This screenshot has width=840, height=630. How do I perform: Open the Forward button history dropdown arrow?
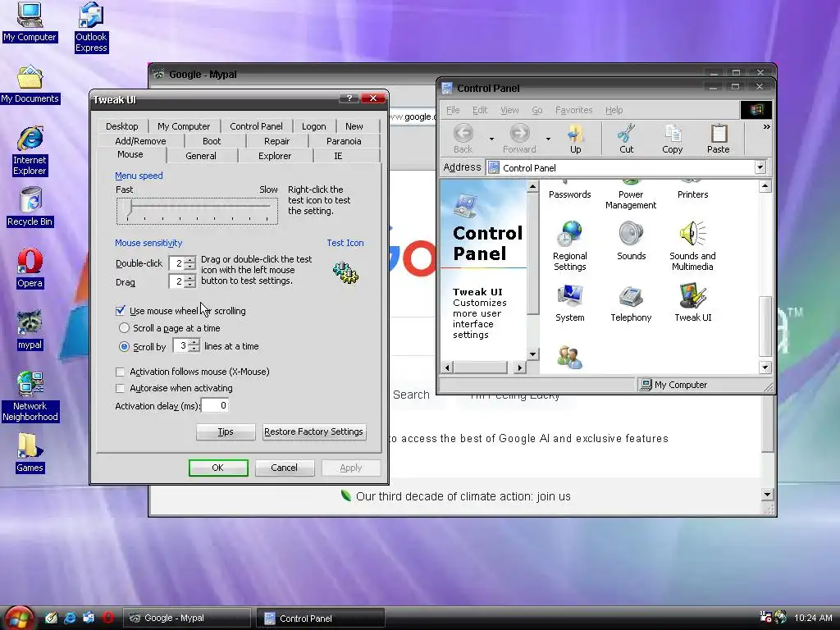548,139
